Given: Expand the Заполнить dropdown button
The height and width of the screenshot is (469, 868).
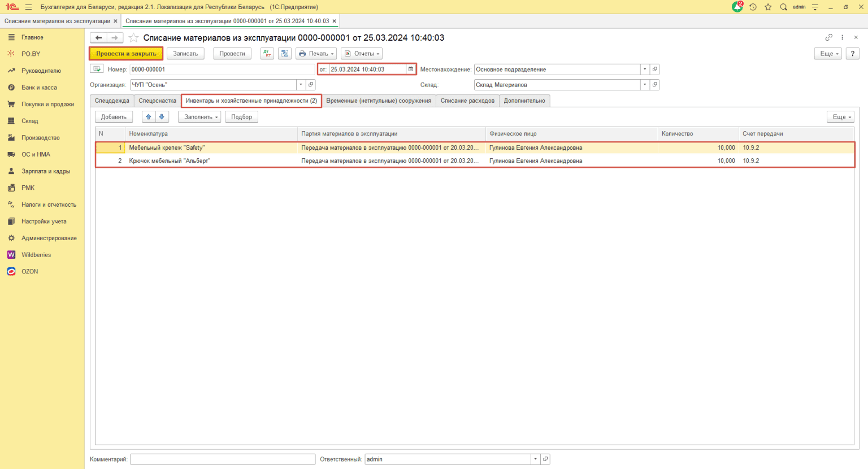Looking at the screenshot, I should (x=199, y=117).
